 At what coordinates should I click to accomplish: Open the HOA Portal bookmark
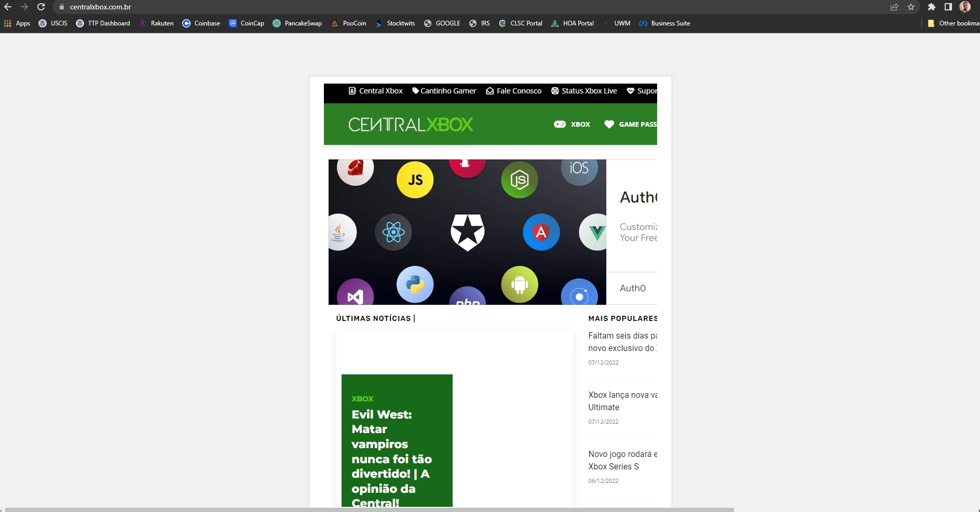pyautogui.click(x=573, y=23)
